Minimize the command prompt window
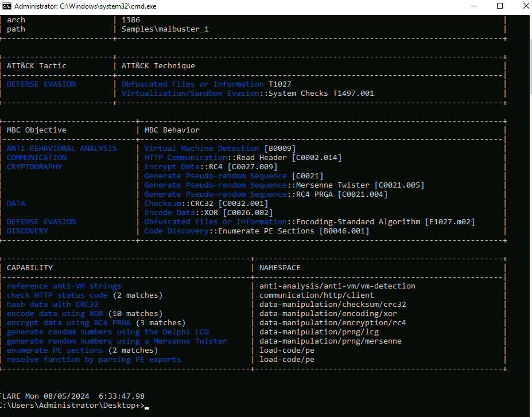The height and width of the screenshot is (417, 532). tap(472, 6)
